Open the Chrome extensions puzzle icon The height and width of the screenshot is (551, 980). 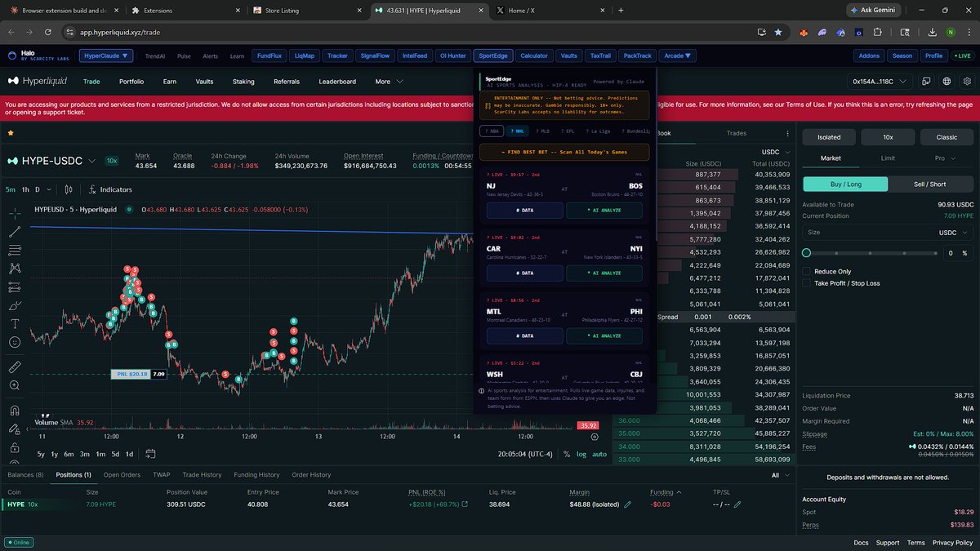click(x=878, y=32)
